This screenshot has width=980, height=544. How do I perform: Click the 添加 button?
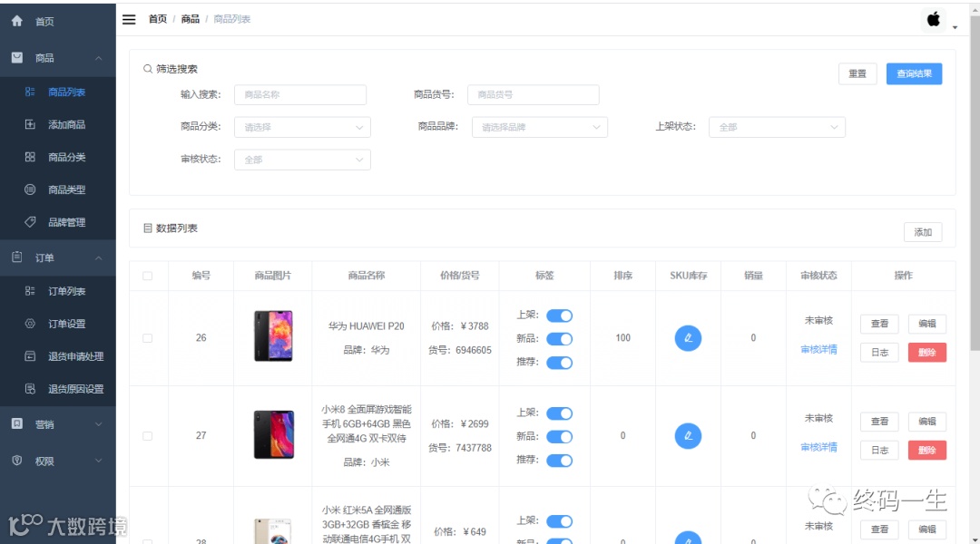[x=923, y=232]
